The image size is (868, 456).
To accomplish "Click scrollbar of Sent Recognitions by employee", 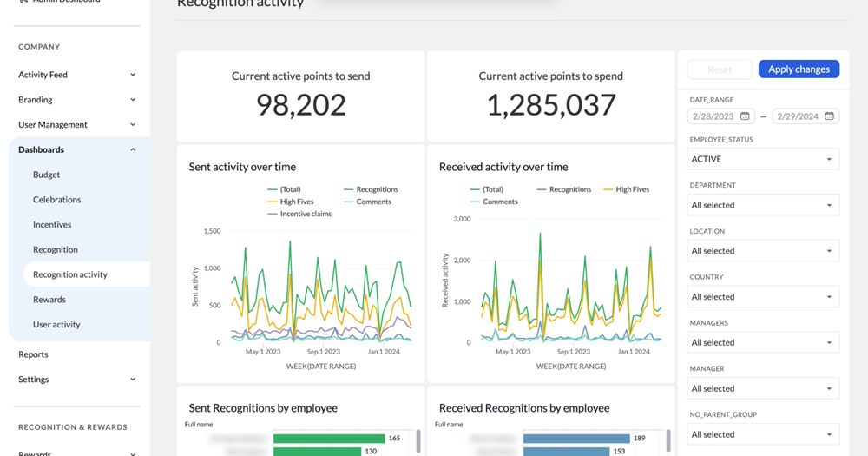I will coord(418,441).
